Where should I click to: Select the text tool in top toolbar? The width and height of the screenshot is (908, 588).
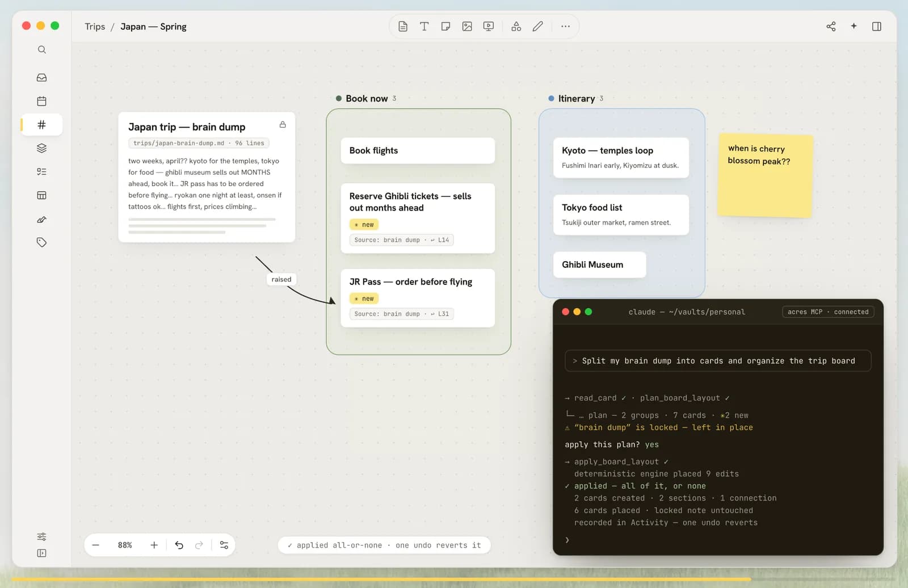click(424, 26)
